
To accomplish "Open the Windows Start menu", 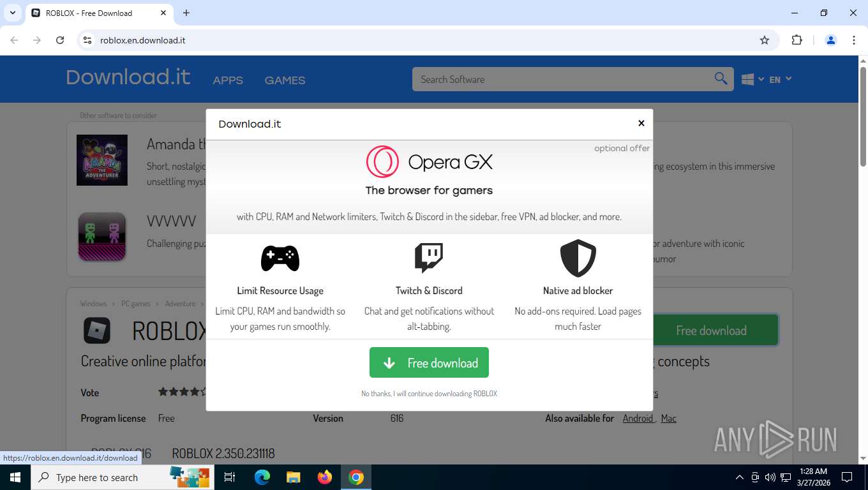I will [15, 477].
